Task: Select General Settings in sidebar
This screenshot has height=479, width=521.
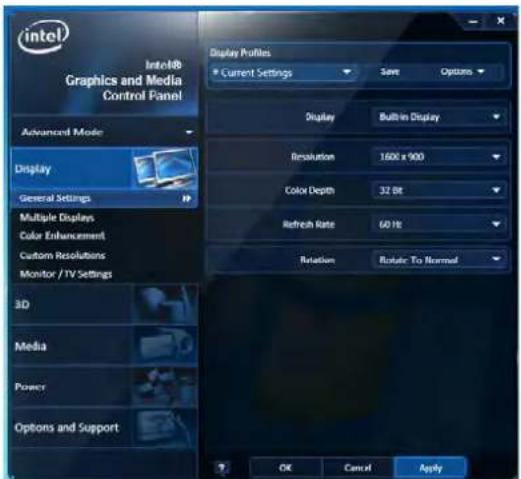Action: click(x=104, y=199)
